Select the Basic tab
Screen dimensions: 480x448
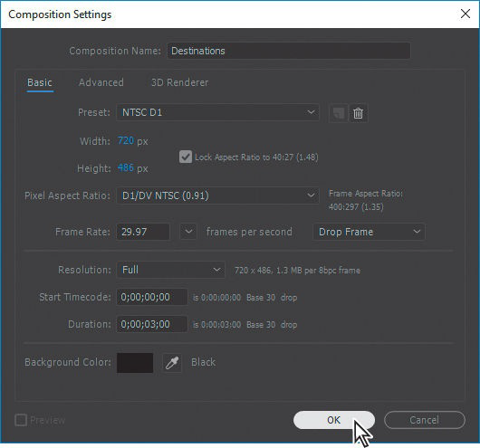click(x=40, y=82)
